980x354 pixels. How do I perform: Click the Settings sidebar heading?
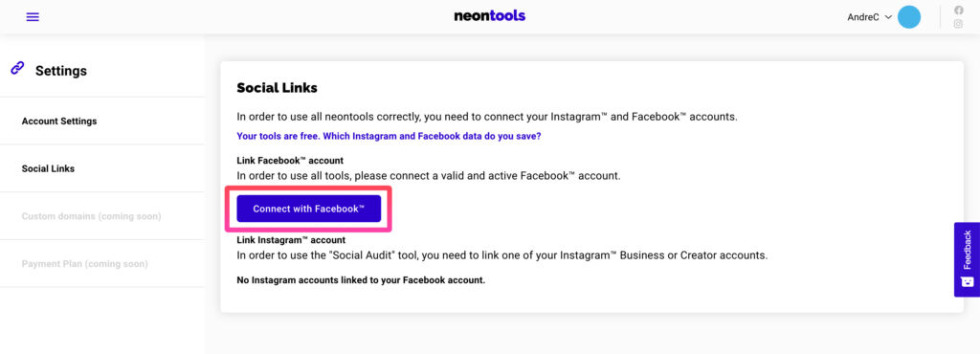[x=60, y=71]
